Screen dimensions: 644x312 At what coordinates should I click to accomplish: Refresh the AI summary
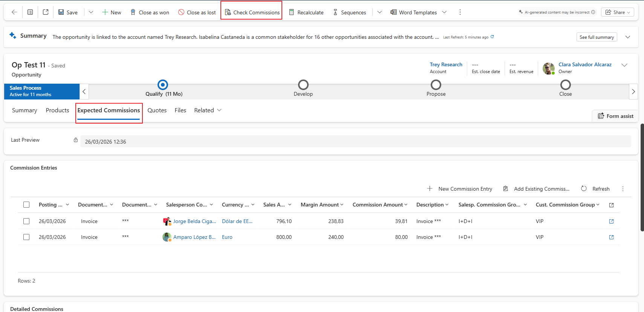tap(492, 37)
